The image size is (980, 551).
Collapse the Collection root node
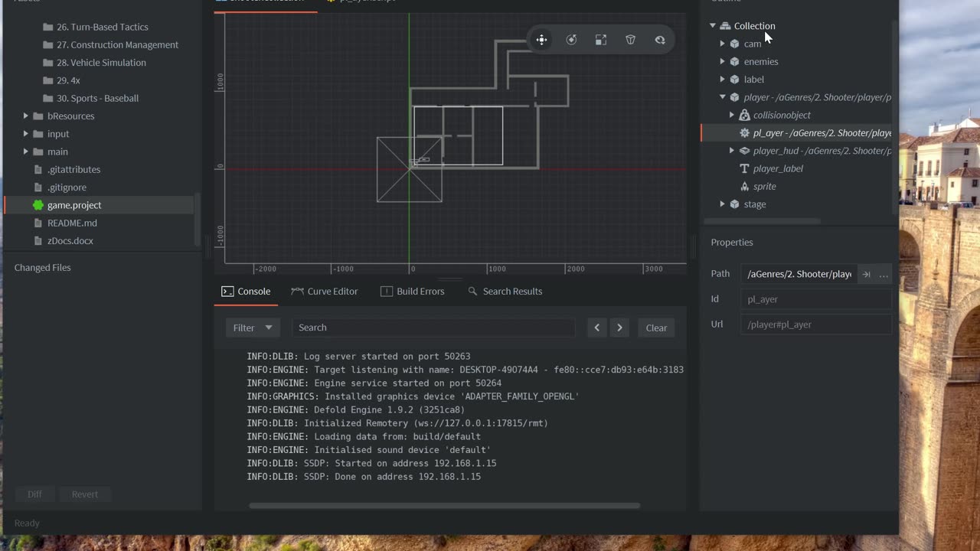713,26
